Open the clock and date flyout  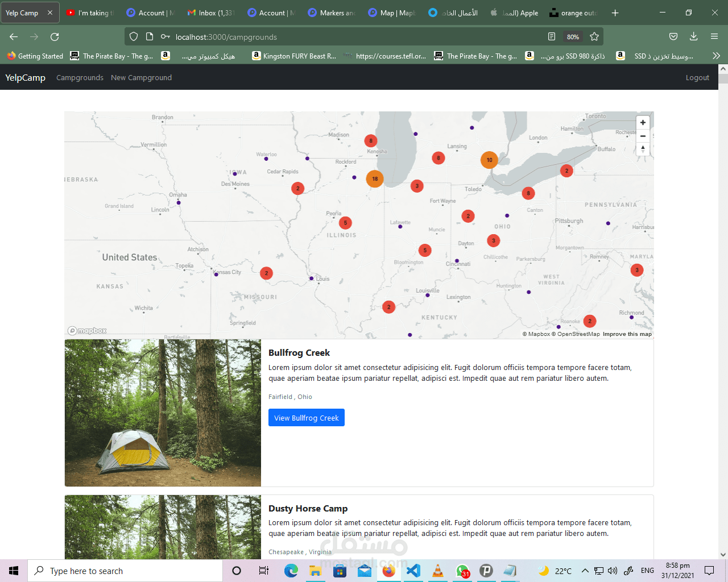[677, 571]
